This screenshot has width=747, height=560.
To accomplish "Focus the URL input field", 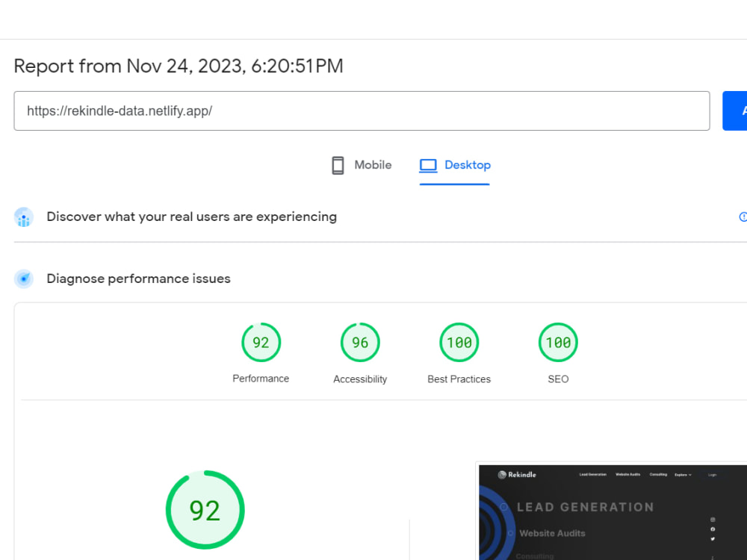I will pyautogui.click(x=362, y=111).
